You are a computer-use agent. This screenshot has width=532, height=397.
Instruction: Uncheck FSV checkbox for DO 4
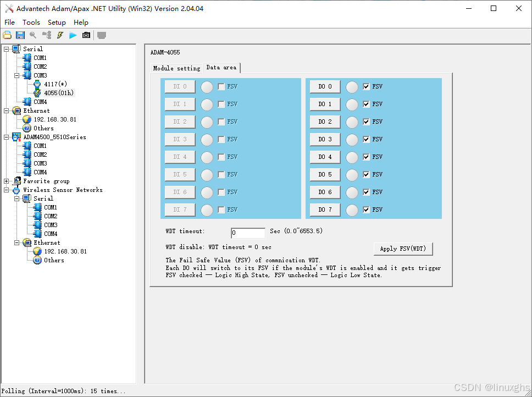(x=366, y=157)
